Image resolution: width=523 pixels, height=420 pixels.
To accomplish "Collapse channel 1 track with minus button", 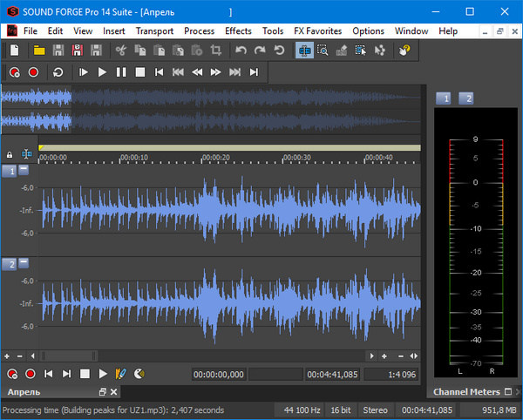I will [x=24, y=171].
